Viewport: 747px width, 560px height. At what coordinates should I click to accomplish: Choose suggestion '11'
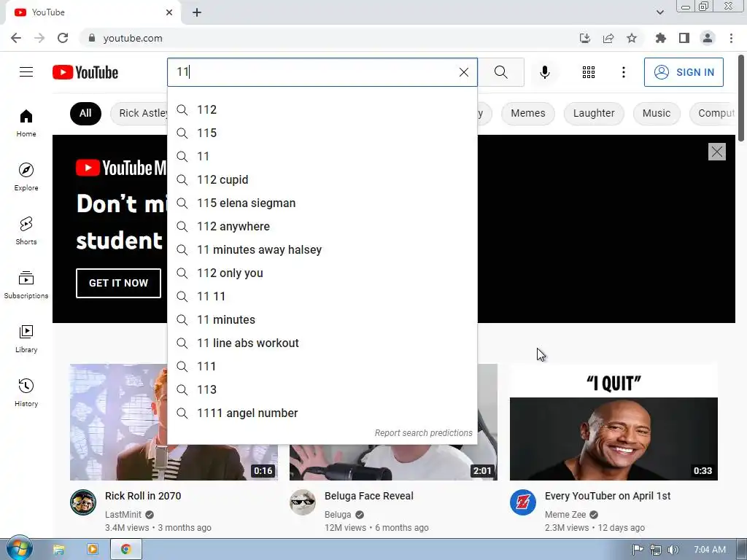pyautogui.click(x=322, y=156)
